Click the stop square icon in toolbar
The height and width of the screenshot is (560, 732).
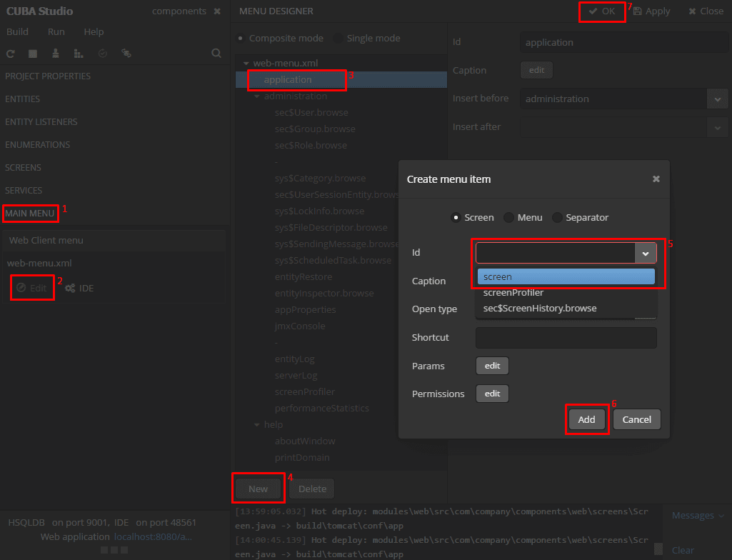pos(33,54)
